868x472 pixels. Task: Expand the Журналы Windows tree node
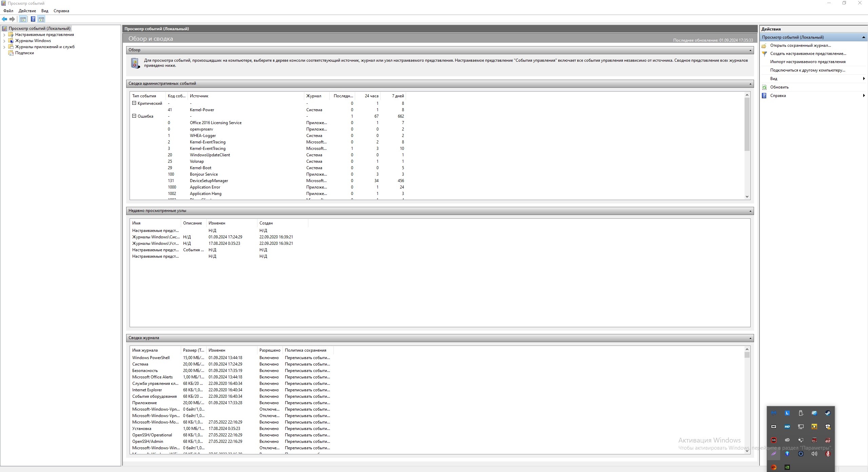(4, 41)
